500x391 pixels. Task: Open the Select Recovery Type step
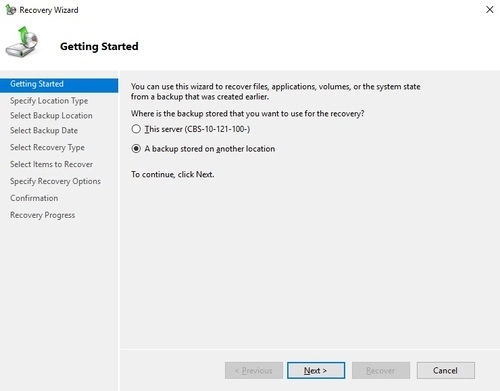(47, 147)
